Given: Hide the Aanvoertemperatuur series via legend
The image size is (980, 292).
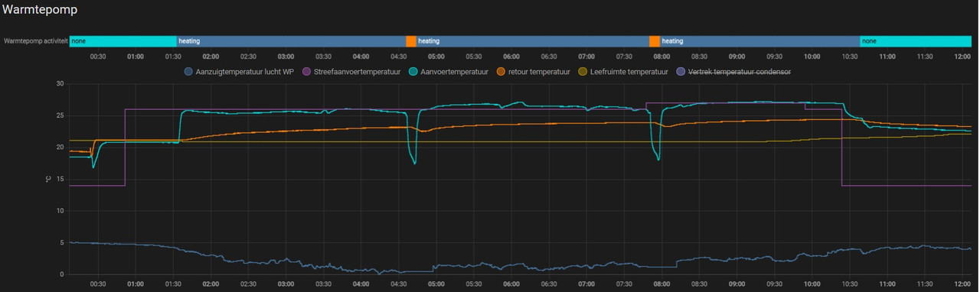Looking at the screenshot, I should pyautogui.click(x=449, y=72).
